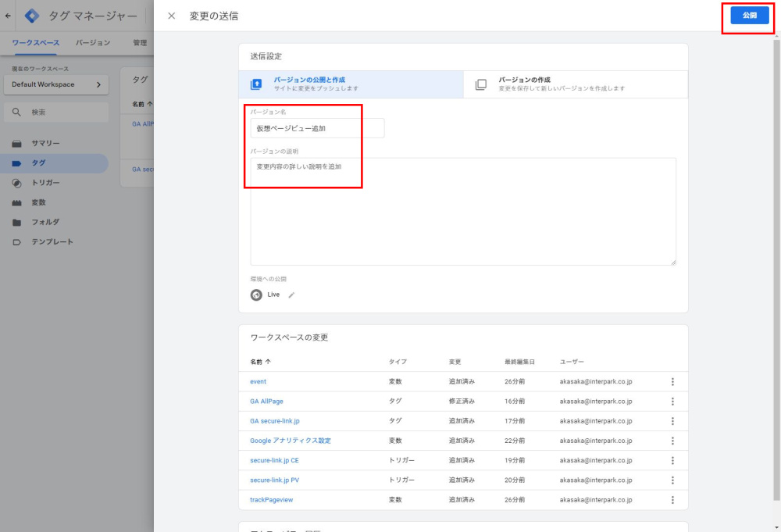
Task: Open three-dot menu for secure-link.jp CE row
Action: point(672,461)
